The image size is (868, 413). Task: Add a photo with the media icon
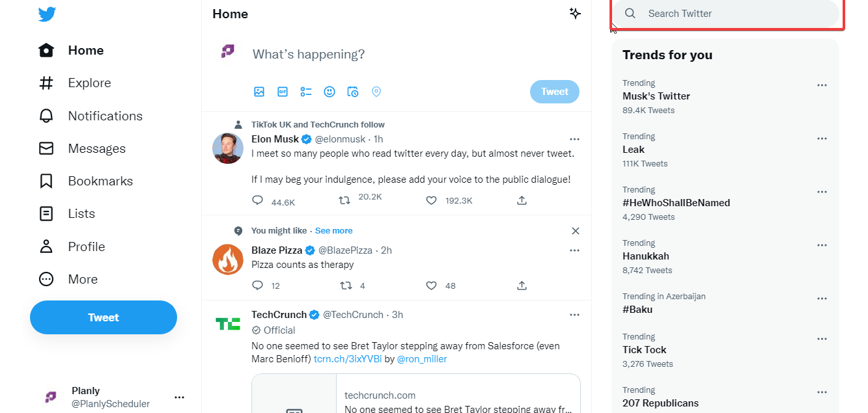259,92
